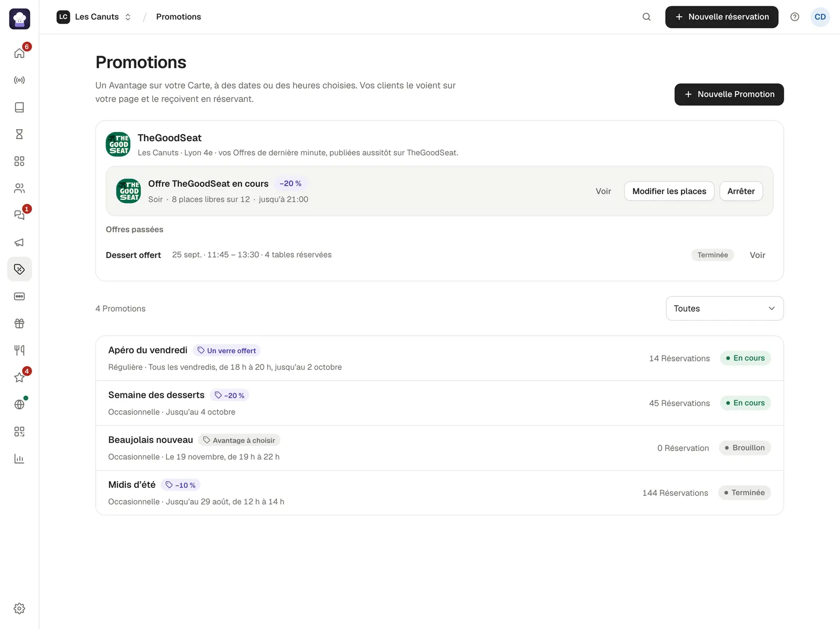840x629 pixels.
Task: Click the Arrêter button
Action: (x=741, y=191)
